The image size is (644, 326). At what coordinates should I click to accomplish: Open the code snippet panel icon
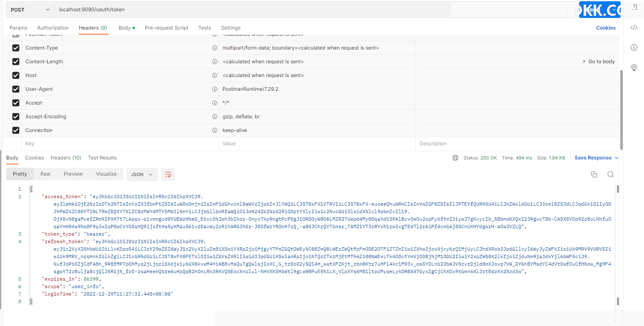(x=634, y=27)
